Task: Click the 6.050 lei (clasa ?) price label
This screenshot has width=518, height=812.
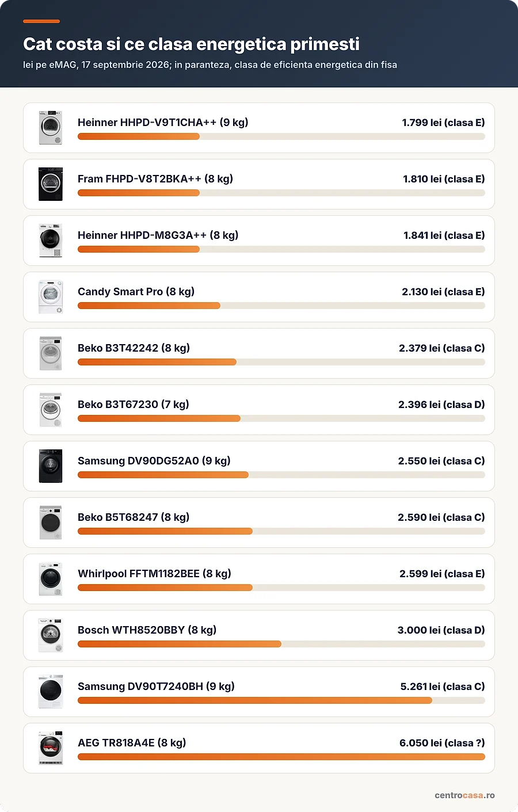Action: click(442, 743)
